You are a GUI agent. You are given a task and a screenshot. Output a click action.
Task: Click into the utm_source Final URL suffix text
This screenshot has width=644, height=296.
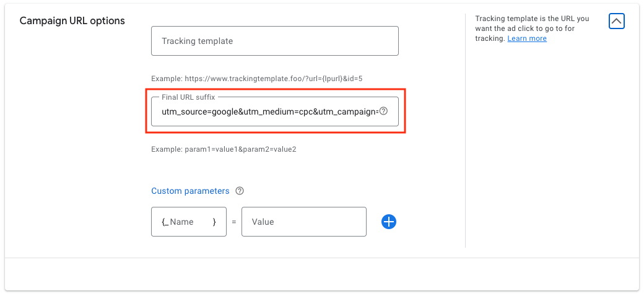(269, 111)
